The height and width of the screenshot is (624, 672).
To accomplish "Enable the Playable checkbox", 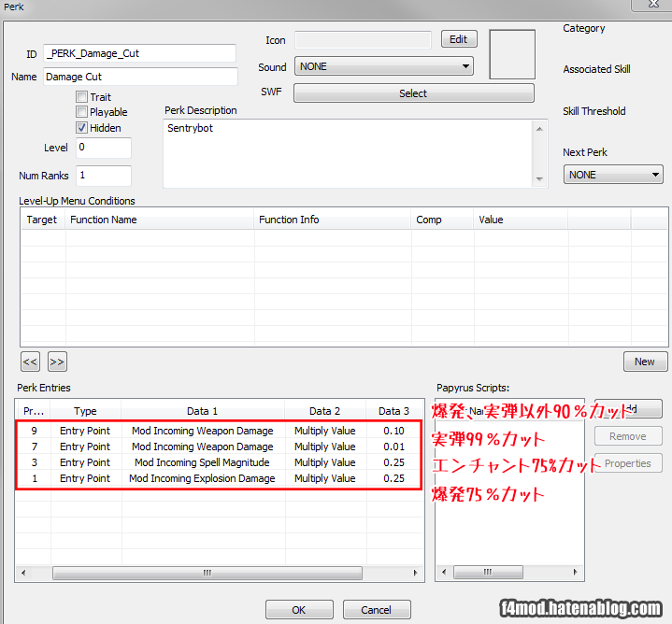I will (x=81, y=112).
